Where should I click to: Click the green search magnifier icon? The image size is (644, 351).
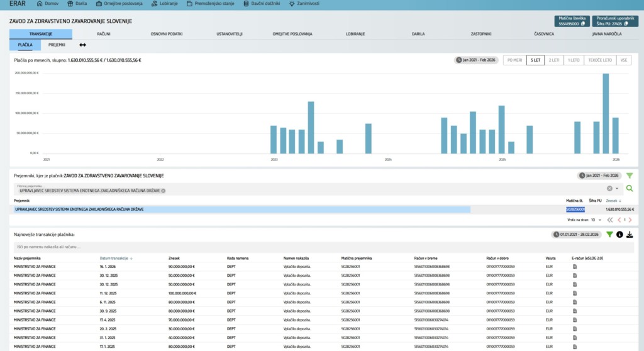[630, 188]
